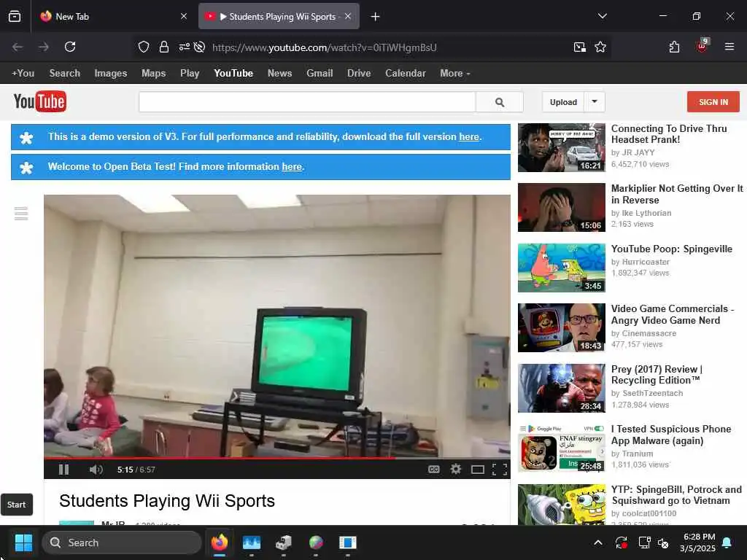
Task: Open Firefox application menu hamburger
Action: pos(729,47)
